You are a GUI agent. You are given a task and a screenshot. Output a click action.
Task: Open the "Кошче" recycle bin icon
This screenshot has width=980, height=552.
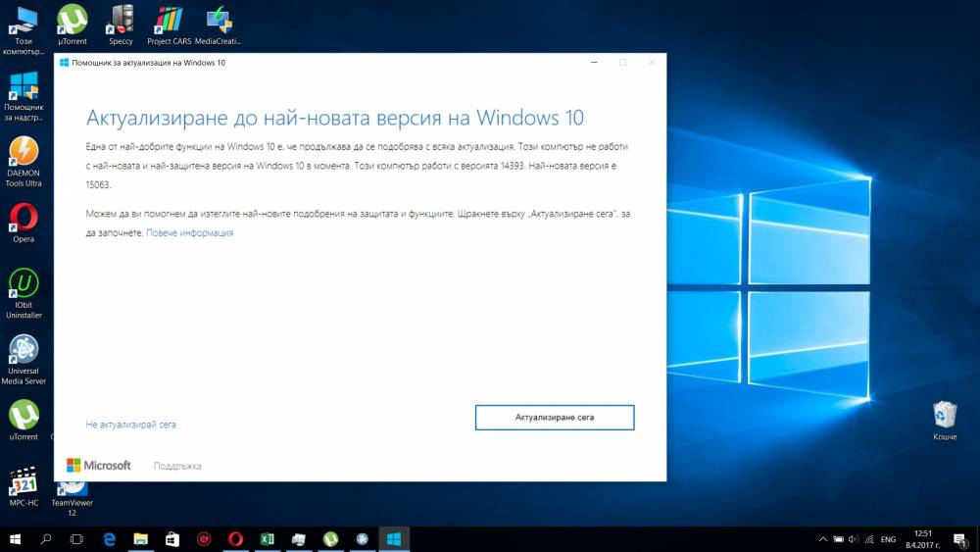coord(945,421)
